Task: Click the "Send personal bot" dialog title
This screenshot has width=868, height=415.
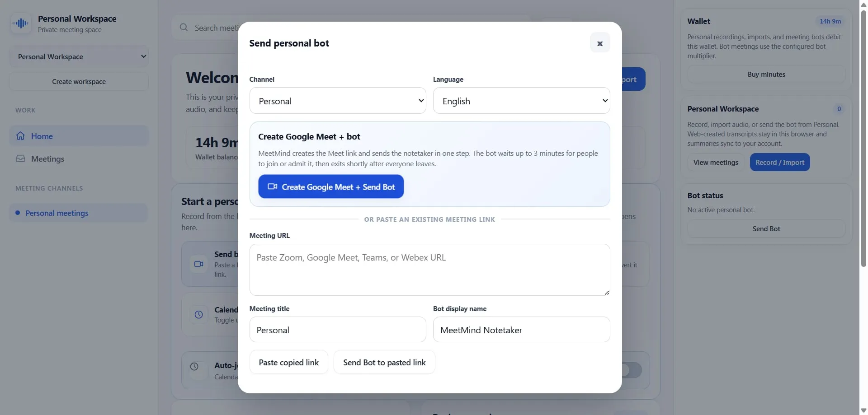Action: pos(289,43)
